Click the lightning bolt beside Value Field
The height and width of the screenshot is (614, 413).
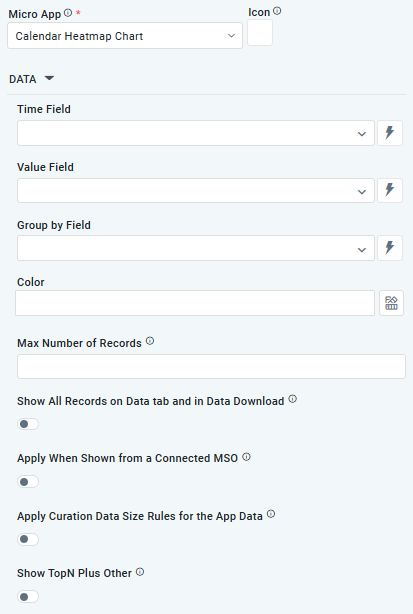[x=390, y=191]
